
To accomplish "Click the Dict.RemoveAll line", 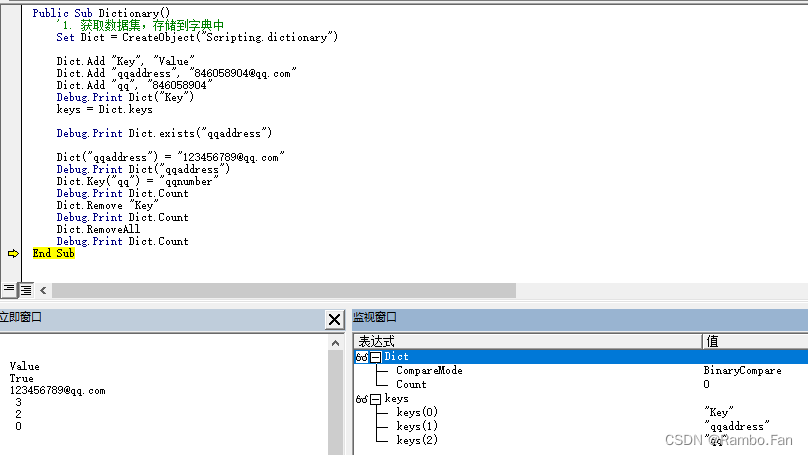I will 98,229.
